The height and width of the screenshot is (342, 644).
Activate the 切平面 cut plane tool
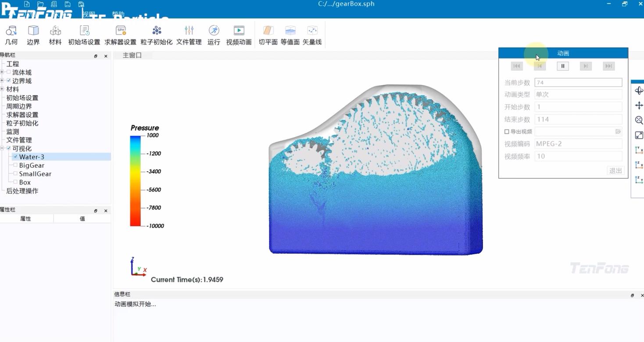pyautogui.click(x=268, y=35)
